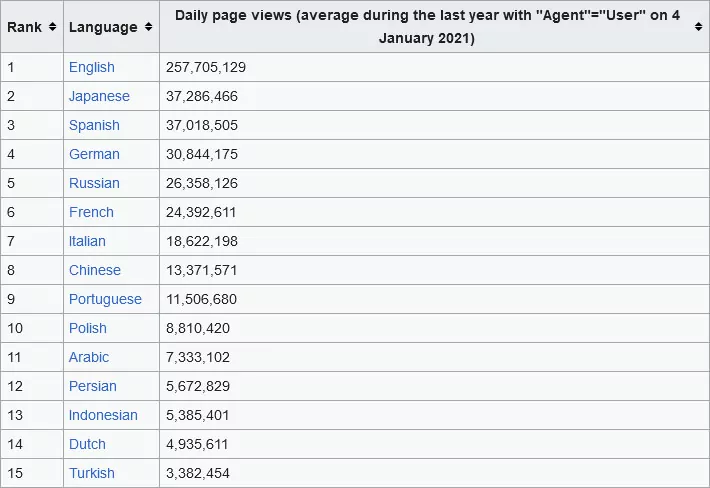Viewport: 710px width, 488px height.
Task: Select the value 257,705,129
Action: tap(206, 67)
